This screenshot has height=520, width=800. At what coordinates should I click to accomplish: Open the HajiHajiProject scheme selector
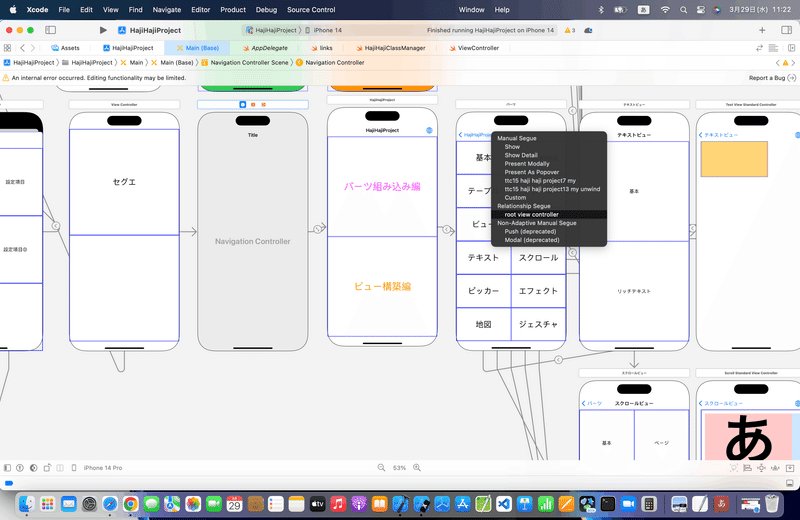pyautogui.click(x=271, y=30)
